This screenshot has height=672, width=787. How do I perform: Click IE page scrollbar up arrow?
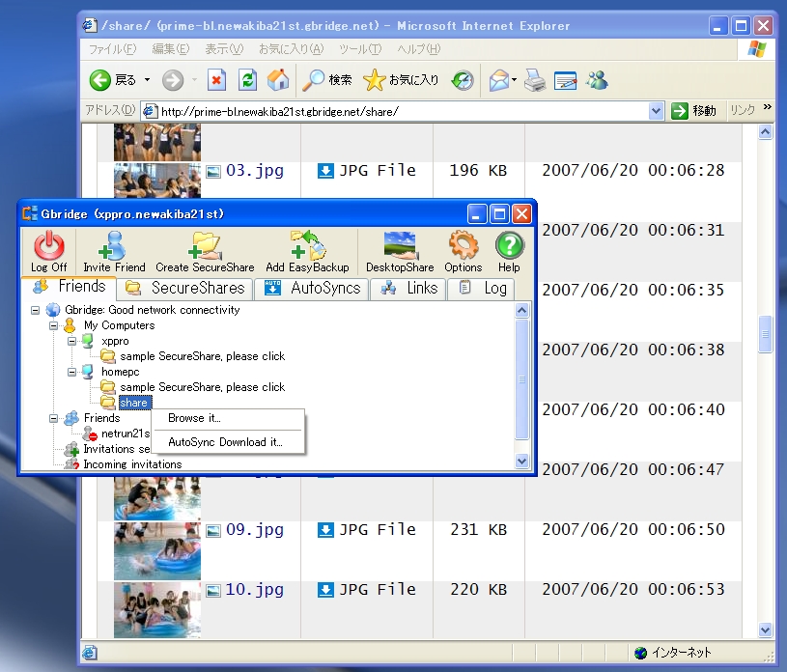pyautogui.click(x=765, y=132)
